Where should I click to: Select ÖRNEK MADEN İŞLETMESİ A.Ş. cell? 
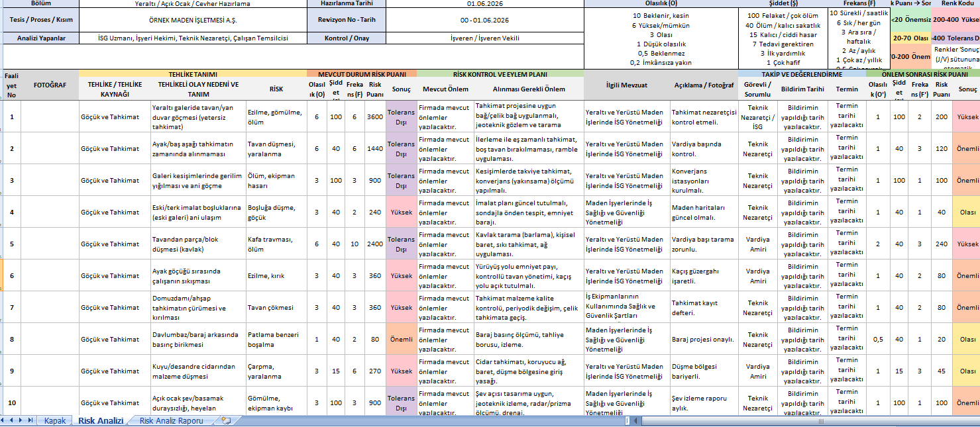point(193,19)
